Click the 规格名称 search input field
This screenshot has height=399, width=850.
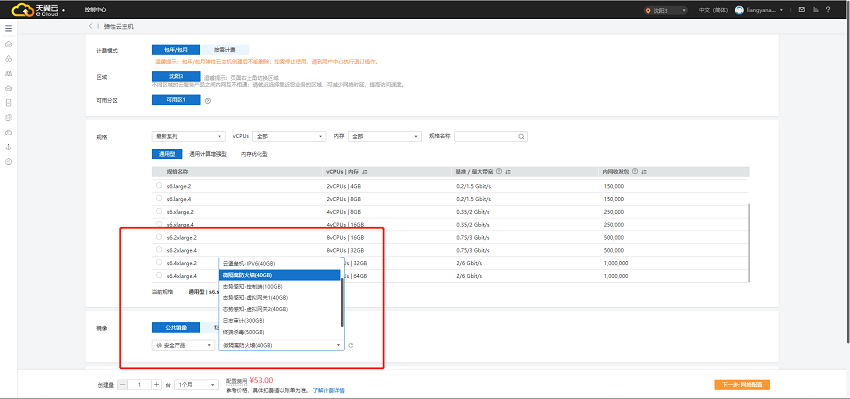[x=491, y=137]
